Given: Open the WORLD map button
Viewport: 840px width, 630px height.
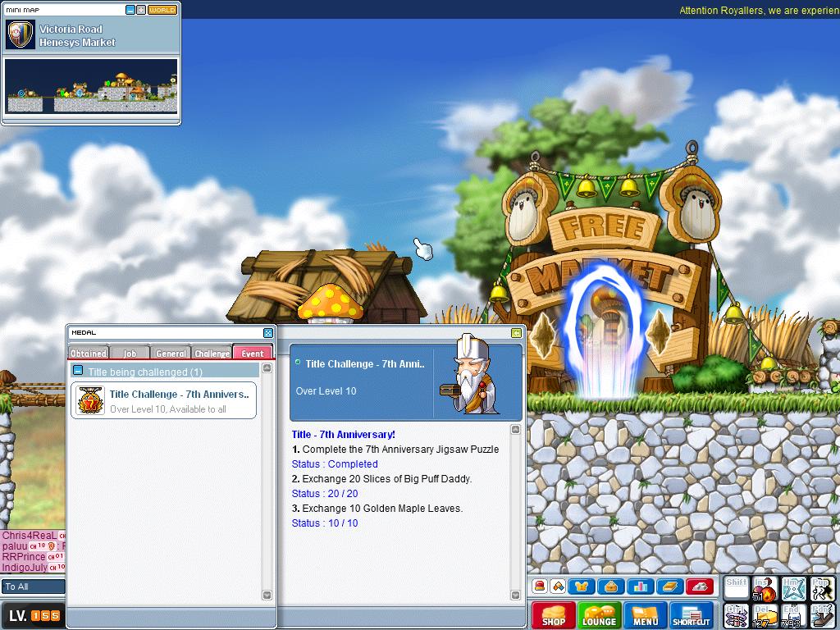Looking at the screenshot, I should coord(162,10).
